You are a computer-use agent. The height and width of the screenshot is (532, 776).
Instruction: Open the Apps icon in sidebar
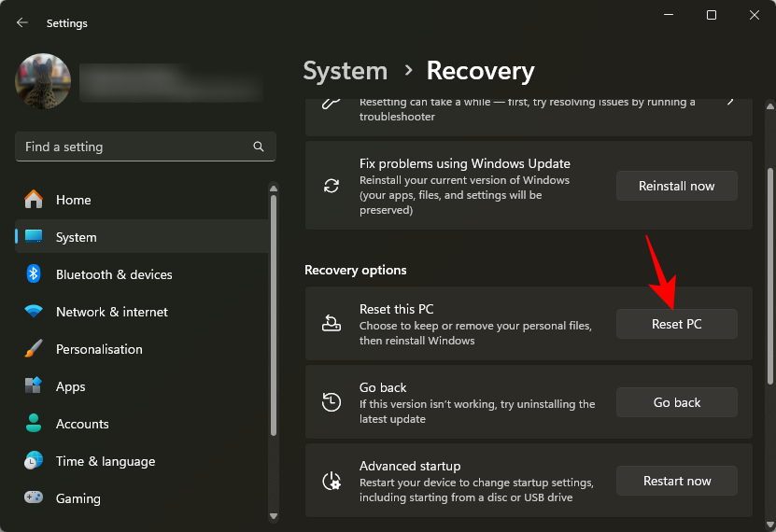pyautogui.click(x=34, y=386)
